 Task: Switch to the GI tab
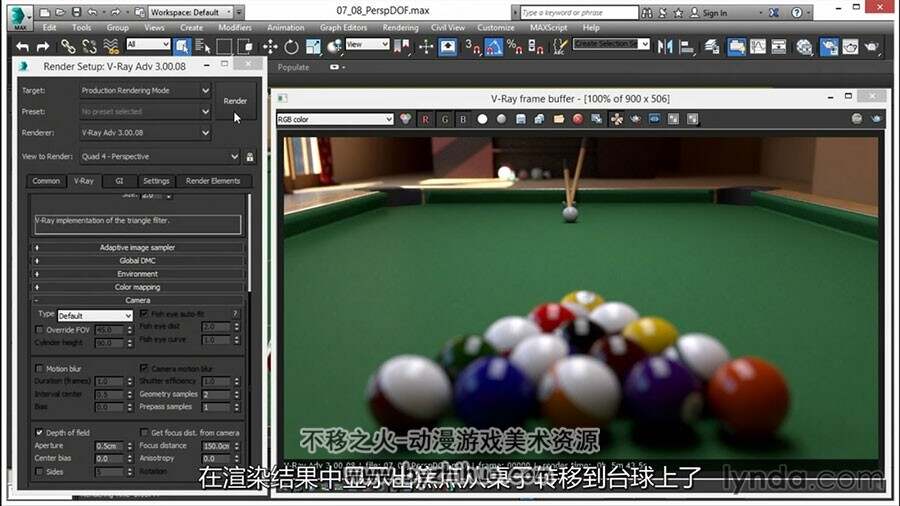[119, 181]
